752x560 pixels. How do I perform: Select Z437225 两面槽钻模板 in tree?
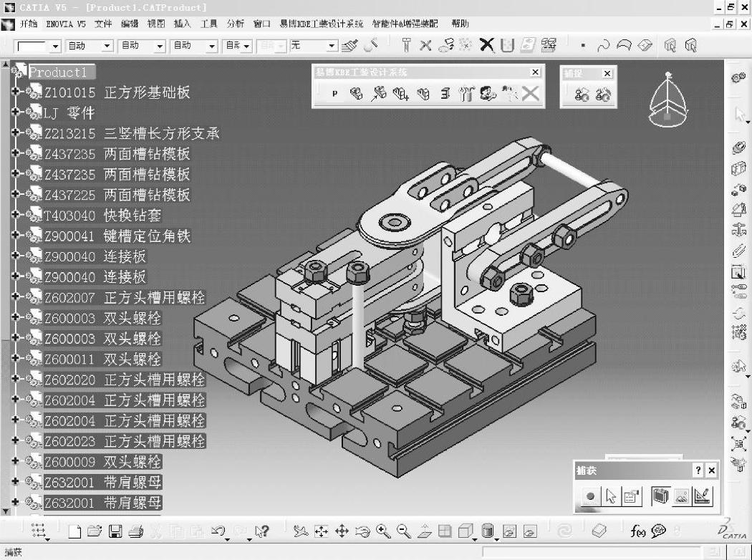click(x=117, y=195)
